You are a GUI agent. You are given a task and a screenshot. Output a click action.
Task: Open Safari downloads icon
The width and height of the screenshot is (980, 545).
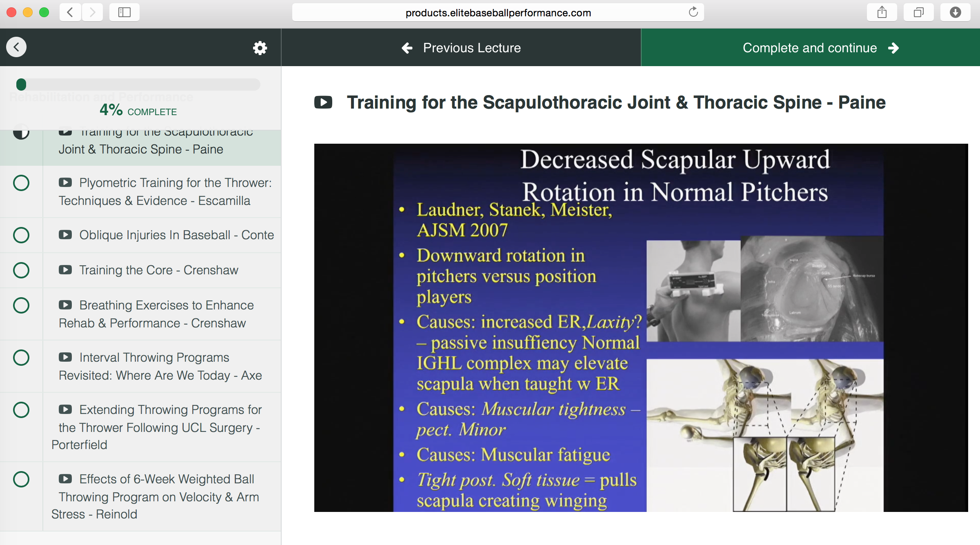click(x=955, y=12)
